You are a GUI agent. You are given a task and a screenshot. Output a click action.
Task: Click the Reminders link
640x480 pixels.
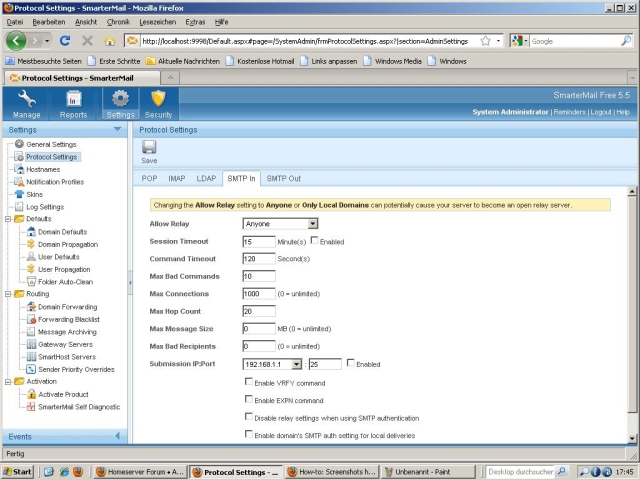click(569, 112)
